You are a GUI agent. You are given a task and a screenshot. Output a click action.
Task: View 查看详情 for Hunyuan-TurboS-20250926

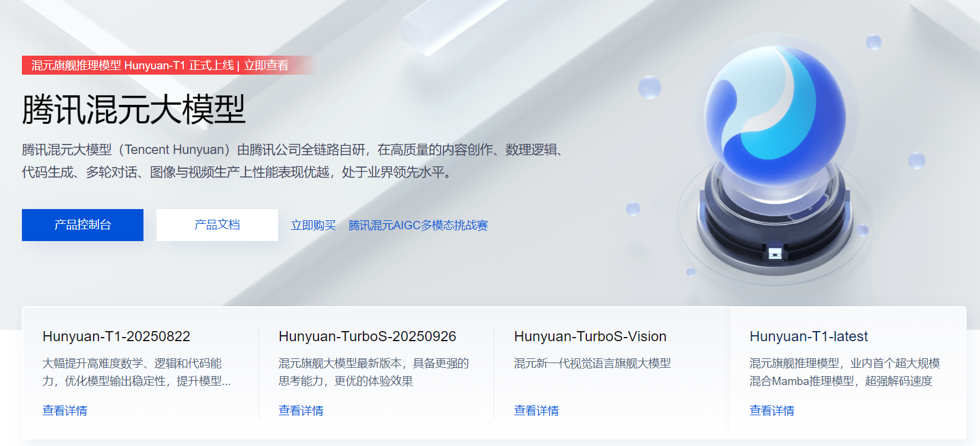tap(301, 410)
